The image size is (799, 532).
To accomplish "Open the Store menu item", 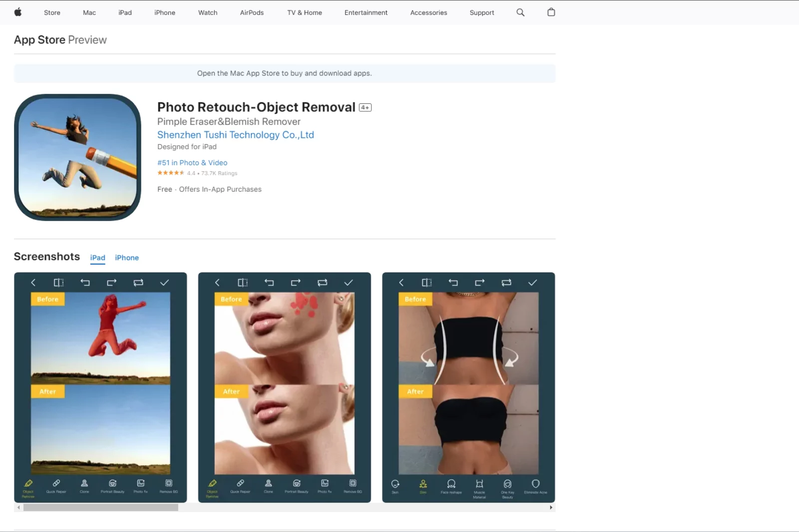I will [x=52, y=12].
